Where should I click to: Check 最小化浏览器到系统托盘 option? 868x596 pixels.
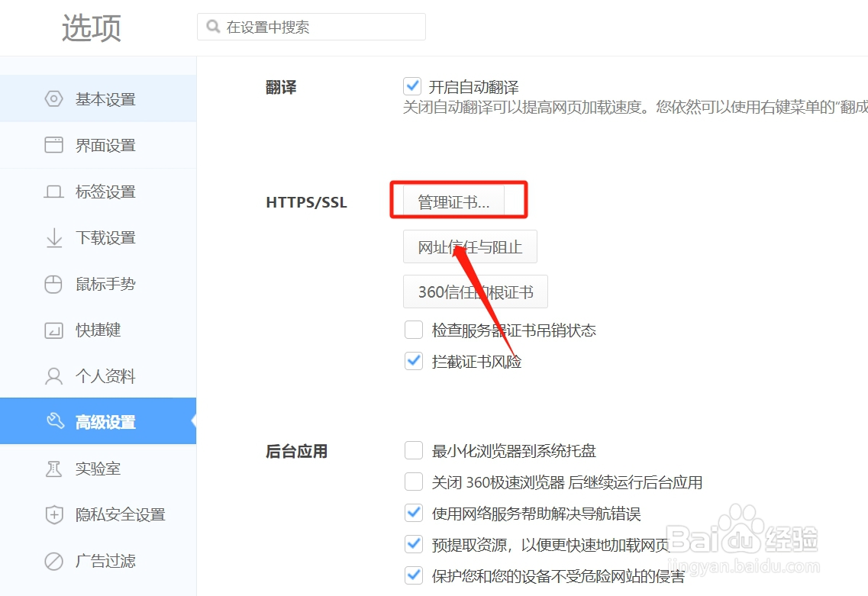point(414,450)
